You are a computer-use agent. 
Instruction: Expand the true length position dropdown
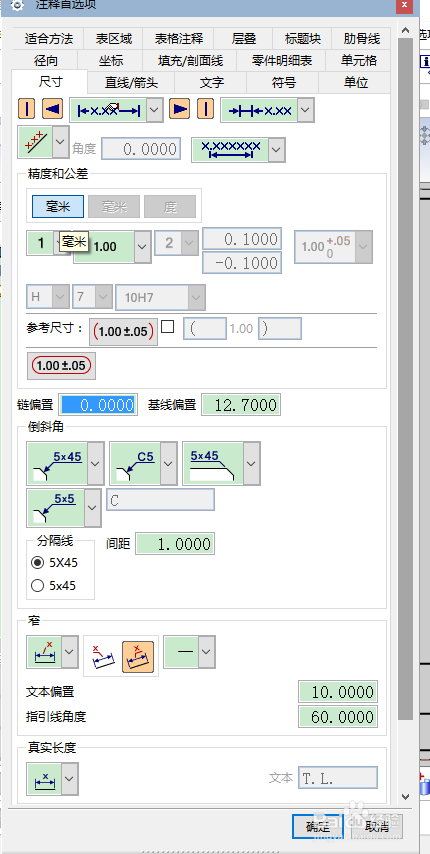70,778
